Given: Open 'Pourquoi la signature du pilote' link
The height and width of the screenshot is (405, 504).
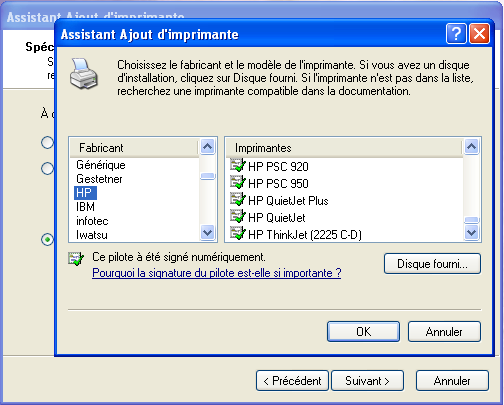Looking at the screenshot, I should (217, 273).
